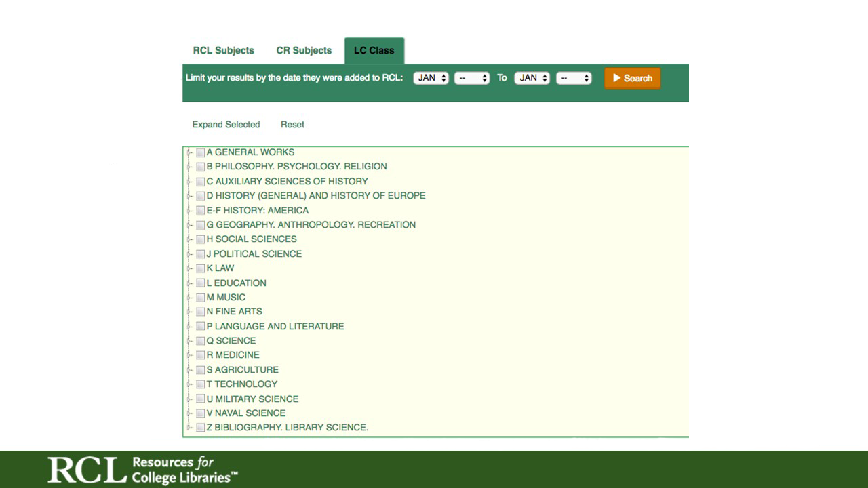Click the Expand Selected link
This screenshot has height=488, width=868.
click(x=226, y=125)
